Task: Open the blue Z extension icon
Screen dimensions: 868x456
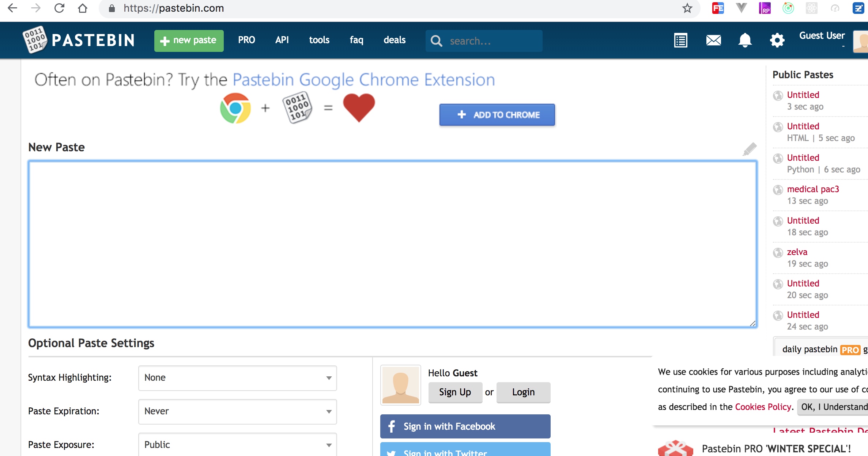Action: tap(858, 8)
